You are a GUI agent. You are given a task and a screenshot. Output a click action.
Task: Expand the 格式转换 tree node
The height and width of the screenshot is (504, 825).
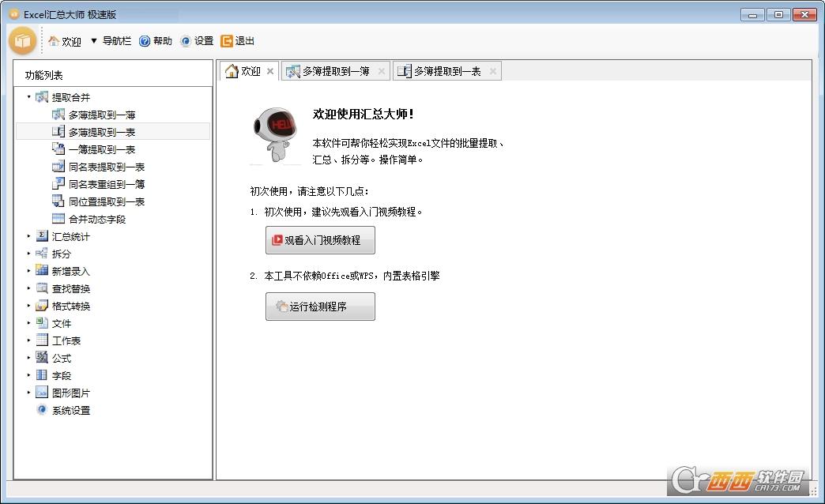(28, 306)
